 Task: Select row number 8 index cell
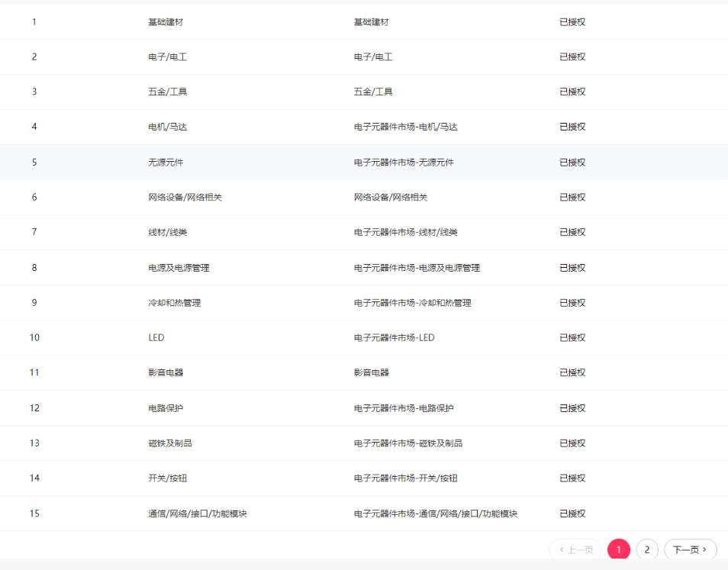click(34, 268)
